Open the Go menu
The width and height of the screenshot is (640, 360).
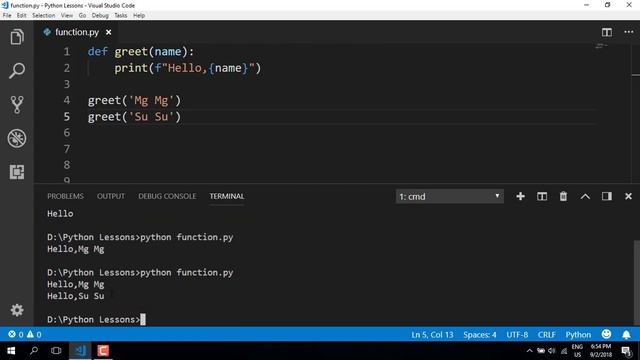[82, 16]
